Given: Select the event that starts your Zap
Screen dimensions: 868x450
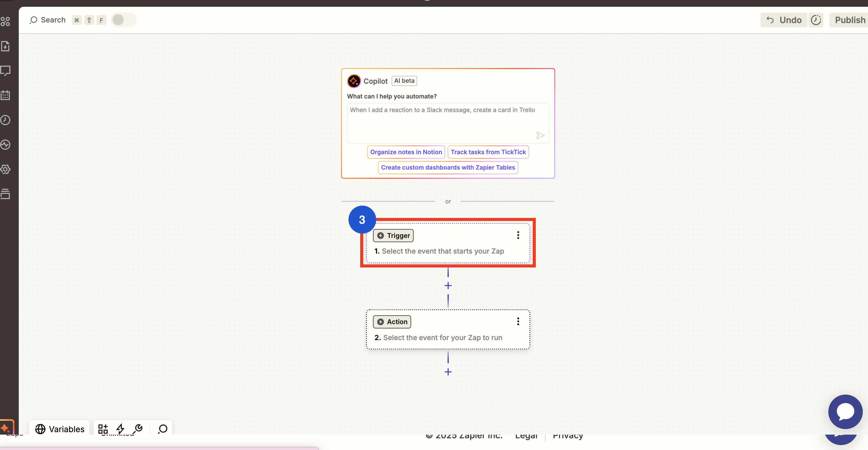Looking at the screenshot, I should click(x=443, y=251).
